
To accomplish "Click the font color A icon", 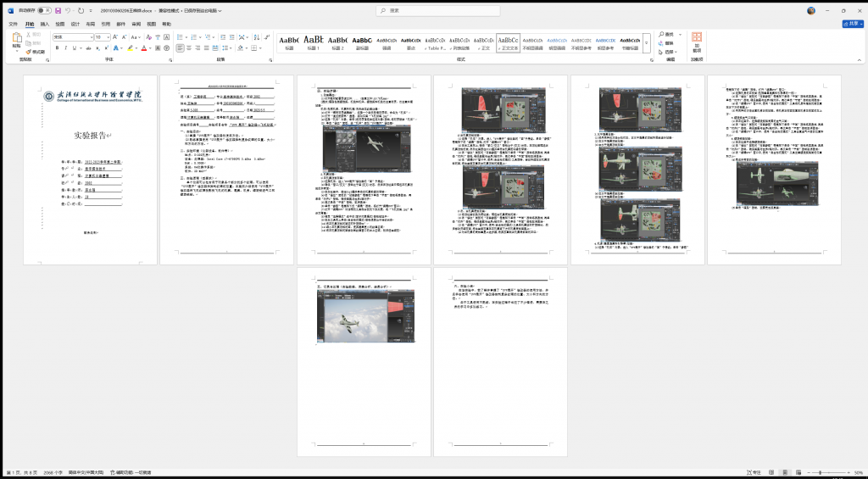I will pyautogui.click(x=145, y=48).
